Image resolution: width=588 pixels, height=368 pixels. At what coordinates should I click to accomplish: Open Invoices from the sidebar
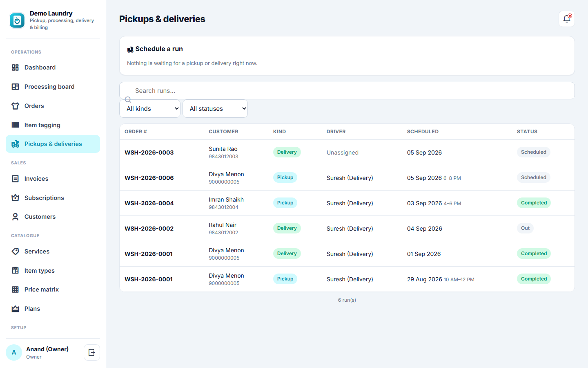(53, 179)
